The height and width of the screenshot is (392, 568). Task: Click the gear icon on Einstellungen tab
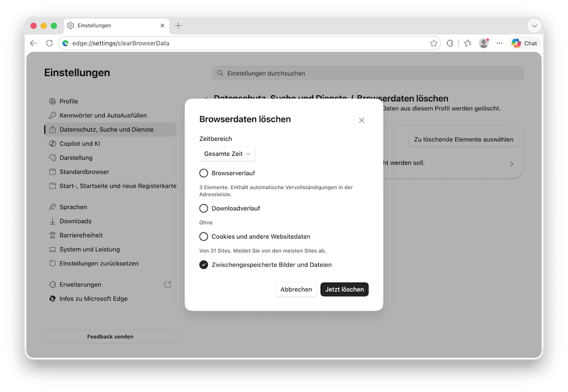click(x=71, y=26)
